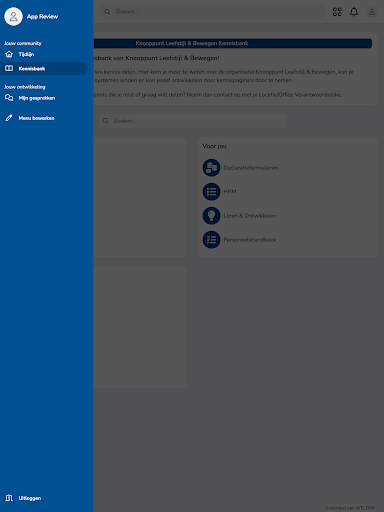Click the pencil icon for Menu bewerken
This screenshot has width=384, height=512.
(x=9, y=118)
